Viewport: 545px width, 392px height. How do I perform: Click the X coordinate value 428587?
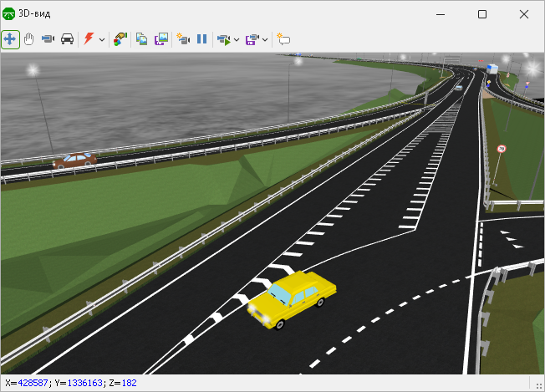pos(33,383)
